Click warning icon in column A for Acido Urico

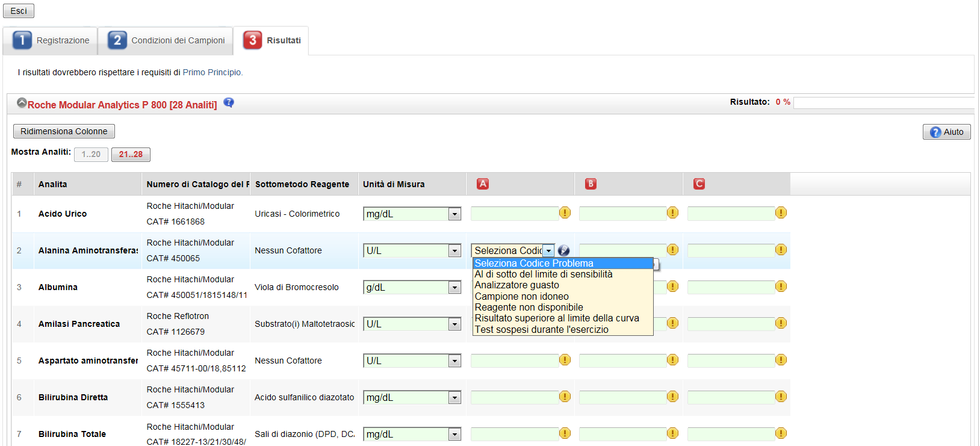[565, 212]
